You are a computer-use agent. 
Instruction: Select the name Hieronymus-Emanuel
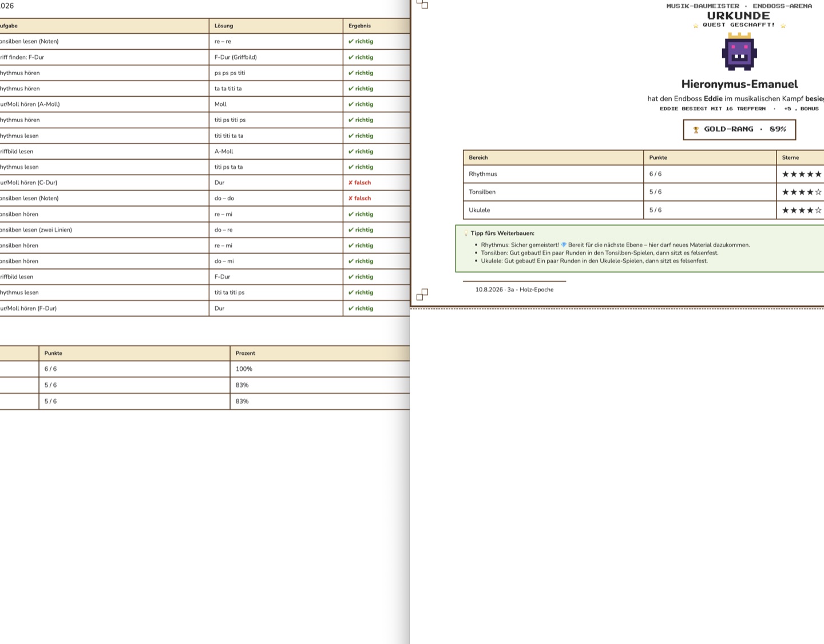[739, 84]
